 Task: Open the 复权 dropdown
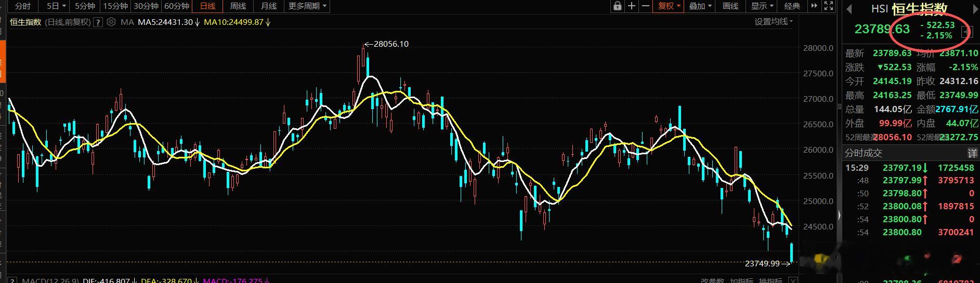[669, 6]
